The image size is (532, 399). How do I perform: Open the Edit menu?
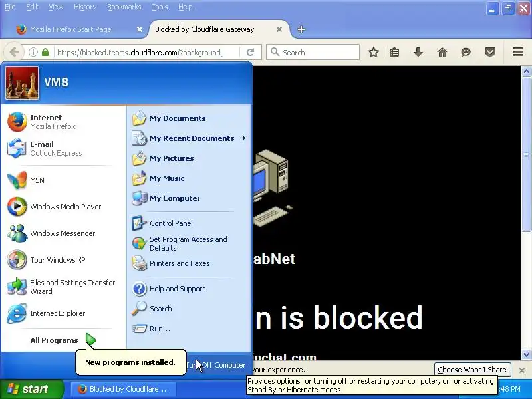pos(32,7)
